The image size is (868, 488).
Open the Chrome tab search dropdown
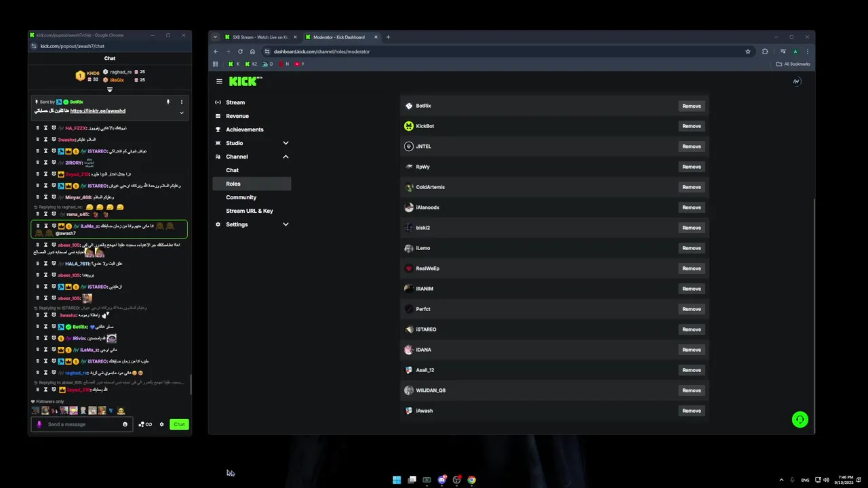215,37
